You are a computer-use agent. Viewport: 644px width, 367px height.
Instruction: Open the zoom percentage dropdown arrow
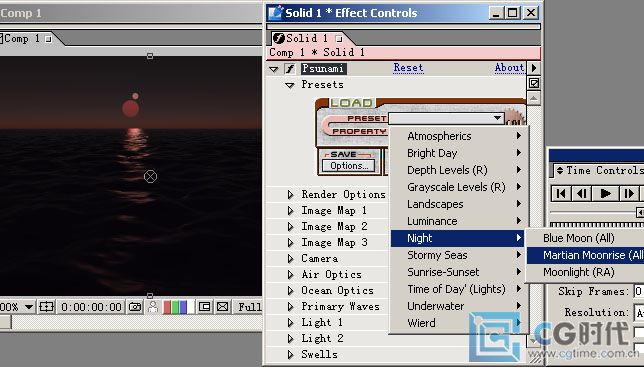click(29, 307)
